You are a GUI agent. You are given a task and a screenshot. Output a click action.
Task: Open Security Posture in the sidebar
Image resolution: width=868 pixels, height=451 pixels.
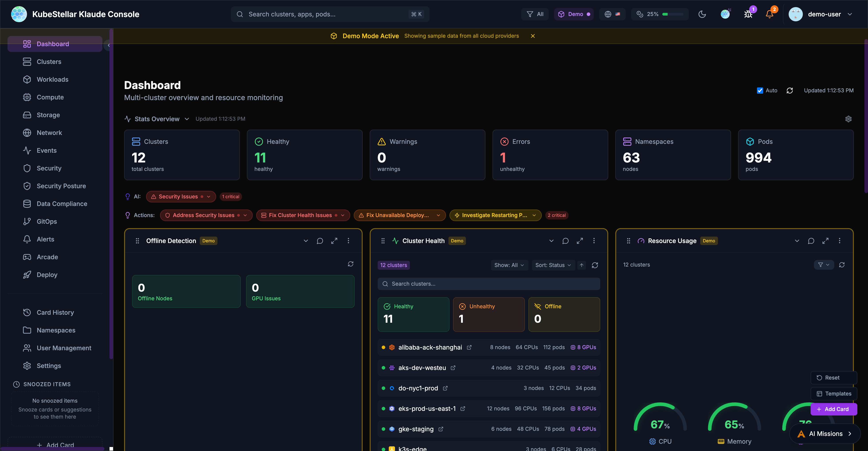tap(61, 186)
